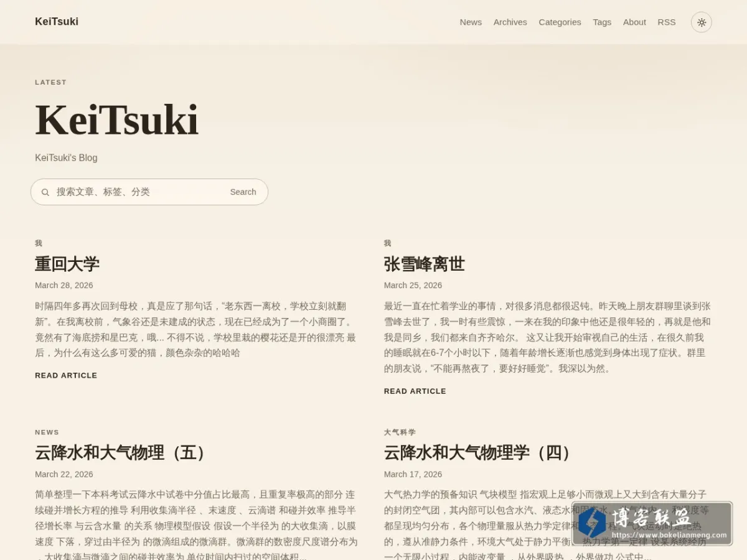
Task: Click the 我 category label above 重回大学
Action: [x=39, y=243]
